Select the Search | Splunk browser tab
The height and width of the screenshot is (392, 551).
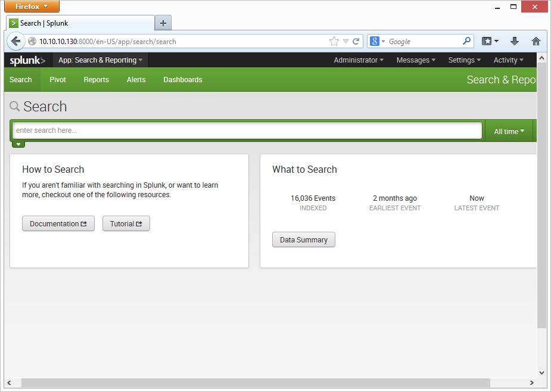click(x=80, y=23)
